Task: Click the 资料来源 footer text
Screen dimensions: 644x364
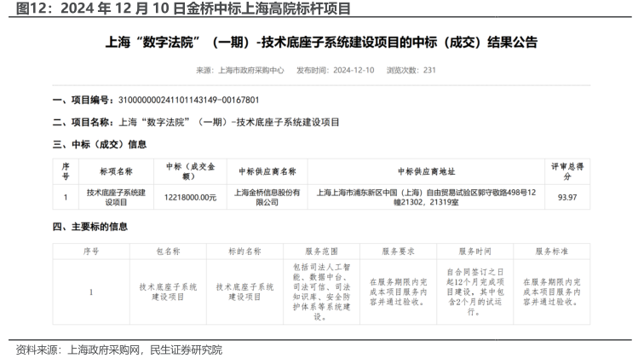Action: coord(119,350)
